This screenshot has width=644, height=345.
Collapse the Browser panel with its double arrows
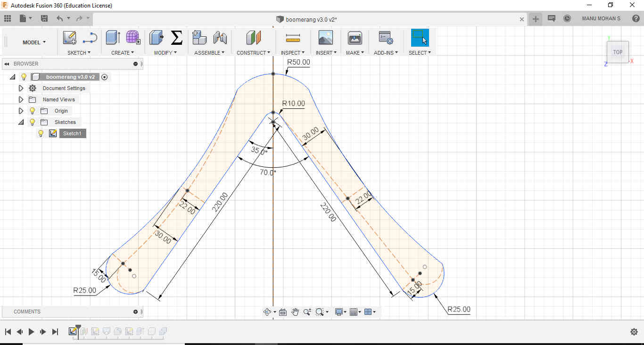coord(7,64)
